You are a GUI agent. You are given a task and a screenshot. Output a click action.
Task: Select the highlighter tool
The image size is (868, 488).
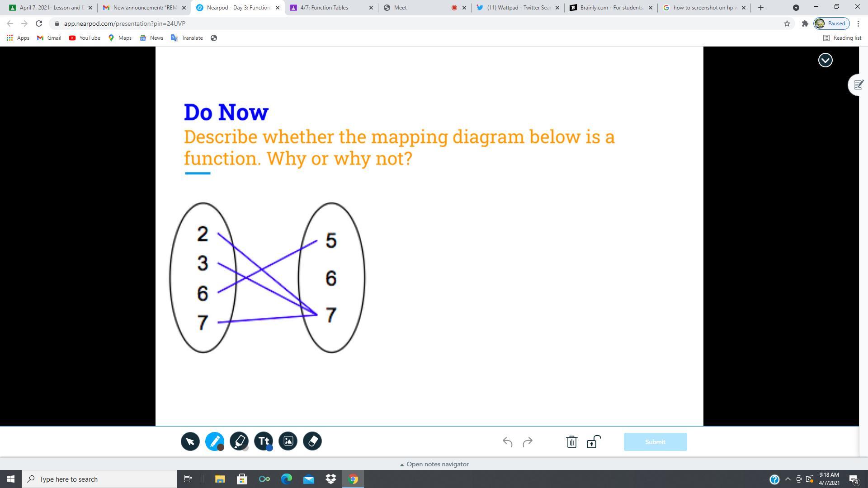239,441
